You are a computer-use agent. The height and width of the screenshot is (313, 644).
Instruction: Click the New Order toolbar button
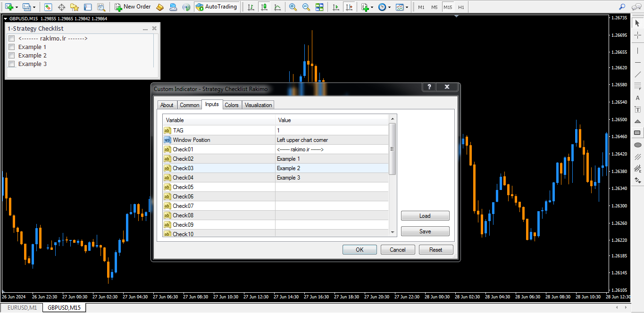[133, 7]
